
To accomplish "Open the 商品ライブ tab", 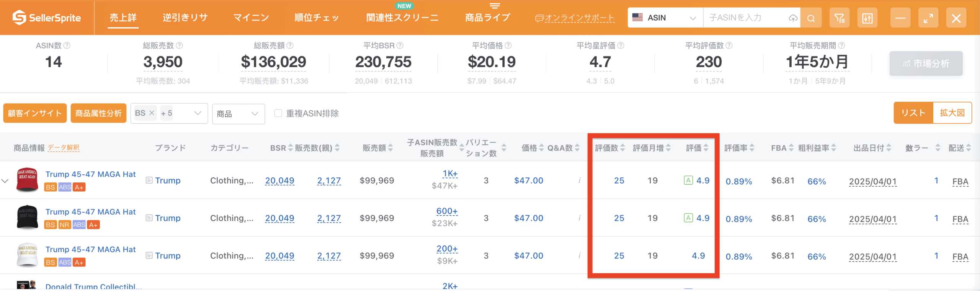I will (x=488, y=18).
